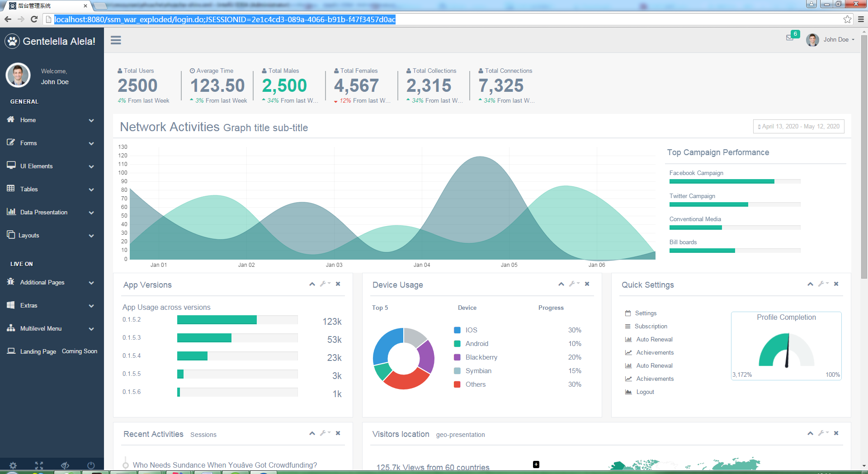This screenshot has height=474, width=868.
Task: Collapse the App Versions panel
Action: (x=312, y=284)
